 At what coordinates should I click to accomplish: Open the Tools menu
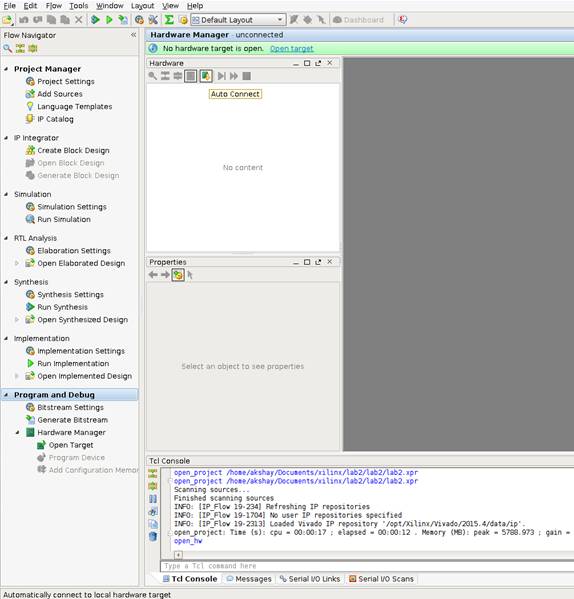pos(79,6)
